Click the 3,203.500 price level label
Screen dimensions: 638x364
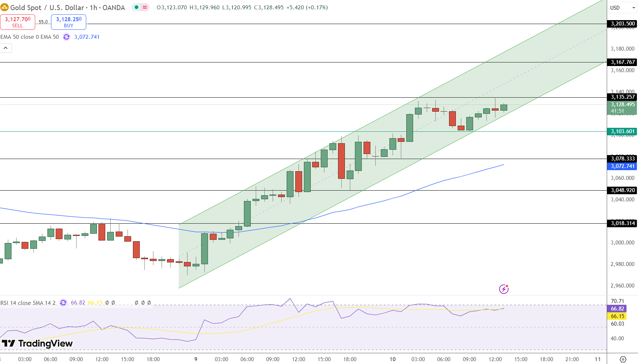622,24
